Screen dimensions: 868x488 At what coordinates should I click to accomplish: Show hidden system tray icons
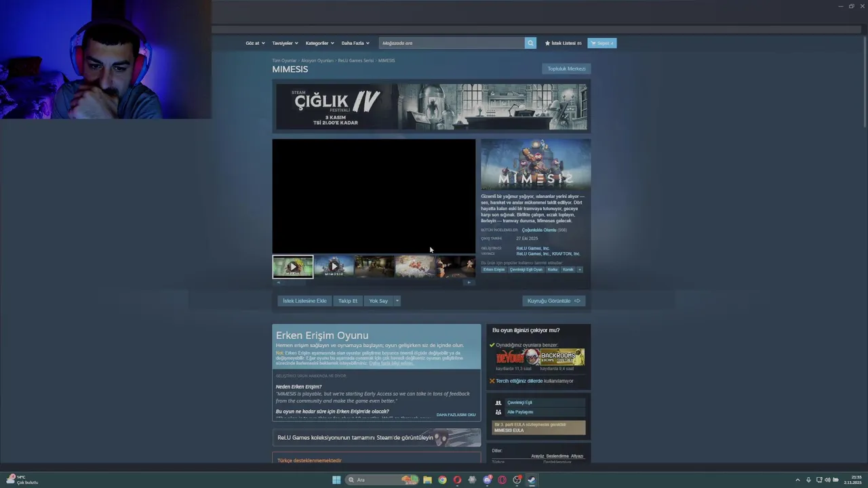coord(797,480)
